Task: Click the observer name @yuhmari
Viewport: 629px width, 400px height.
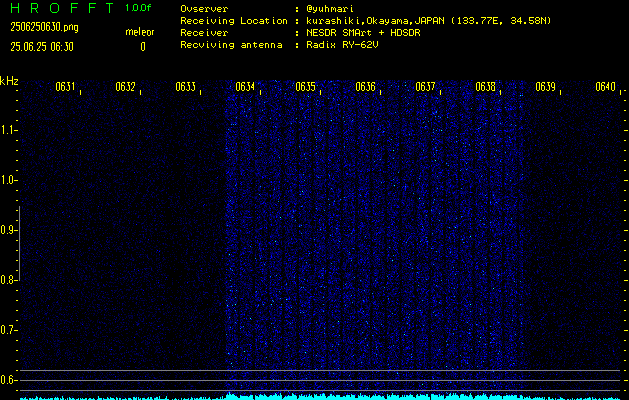Action: [x=329, y=9]
